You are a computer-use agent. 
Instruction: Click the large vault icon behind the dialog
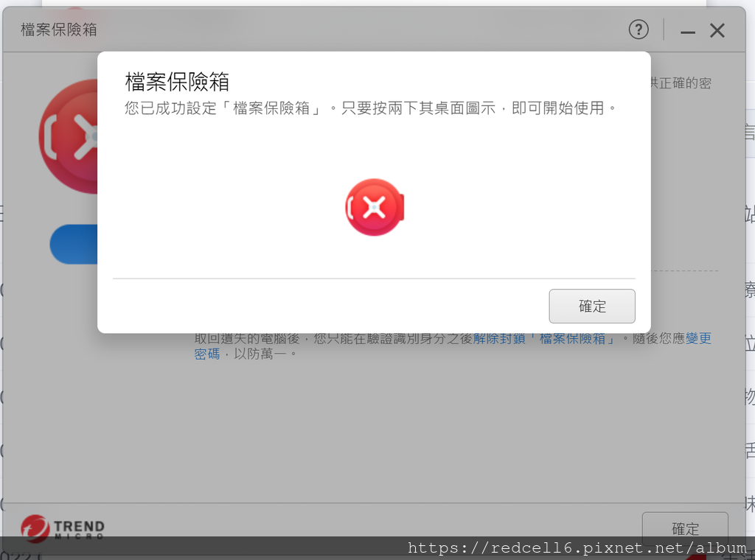68,136
